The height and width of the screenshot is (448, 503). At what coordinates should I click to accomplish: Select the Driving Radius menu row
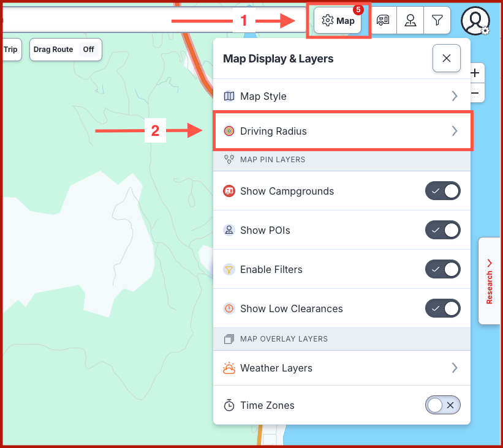342,131
